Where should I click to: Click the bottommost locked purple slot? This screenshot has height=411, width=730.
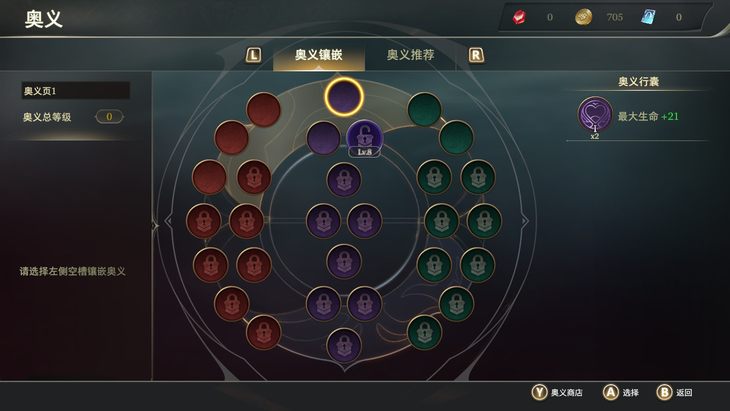coord(344,345)
